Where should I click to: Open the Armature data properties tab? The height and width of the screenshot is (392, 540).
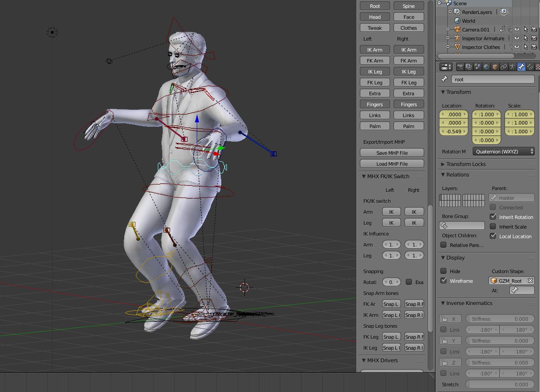(x=512, y=67)
